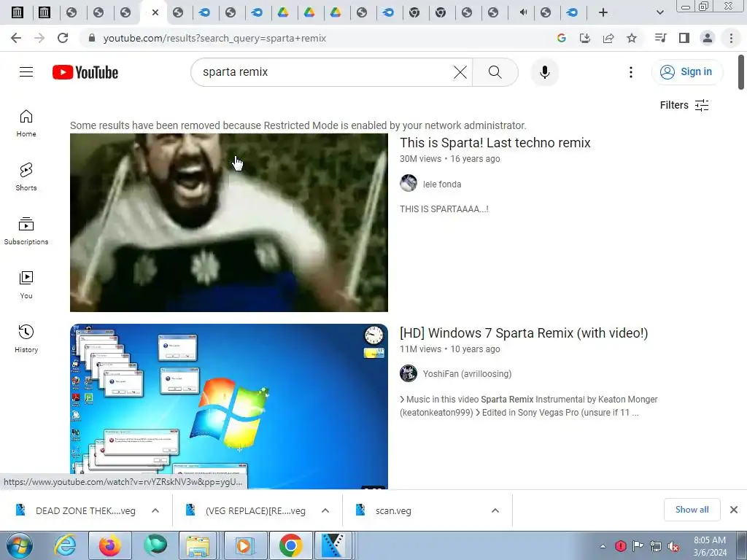The height and width of the screenshot is (560, 747).
Task: Open title This is Sparta! Last techno remix
Action: click(495, 143)
